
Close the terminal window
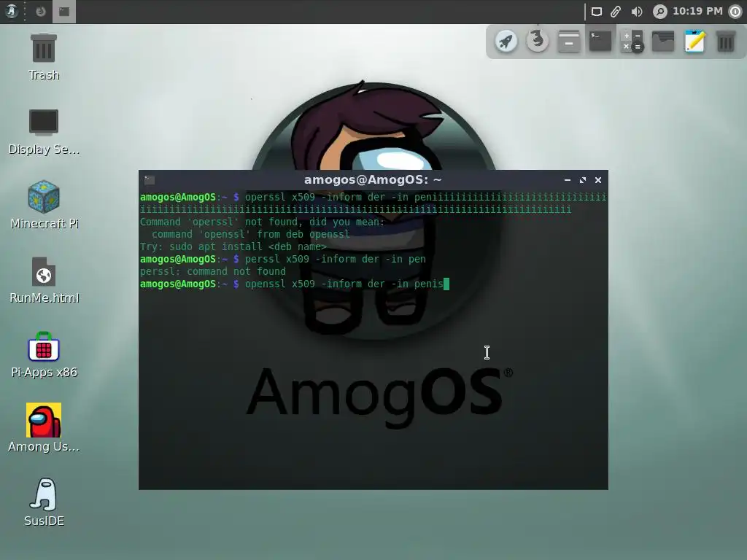598,180
